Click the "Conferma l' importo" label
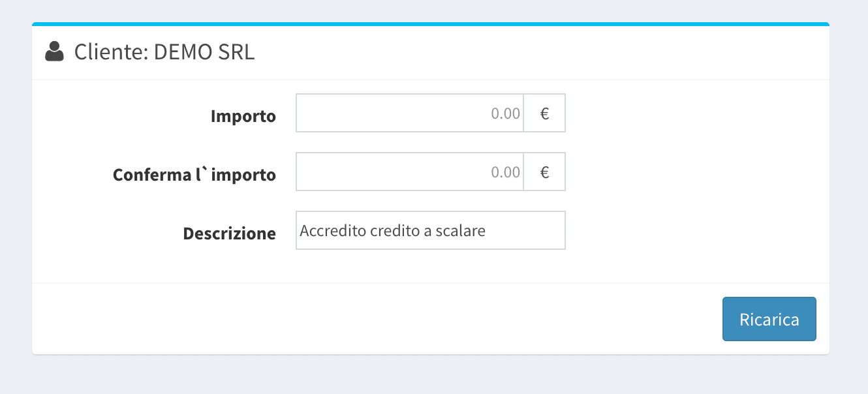Viewport: 868px width, 394px height. tap(194, 175)
